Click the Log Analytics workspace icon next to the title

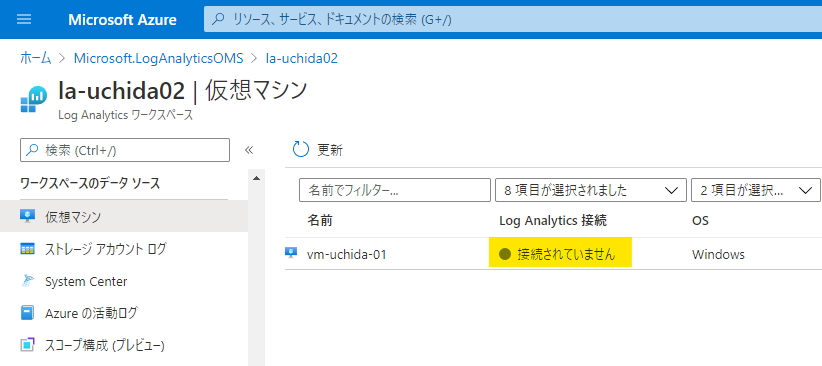[x=34, y=99]
